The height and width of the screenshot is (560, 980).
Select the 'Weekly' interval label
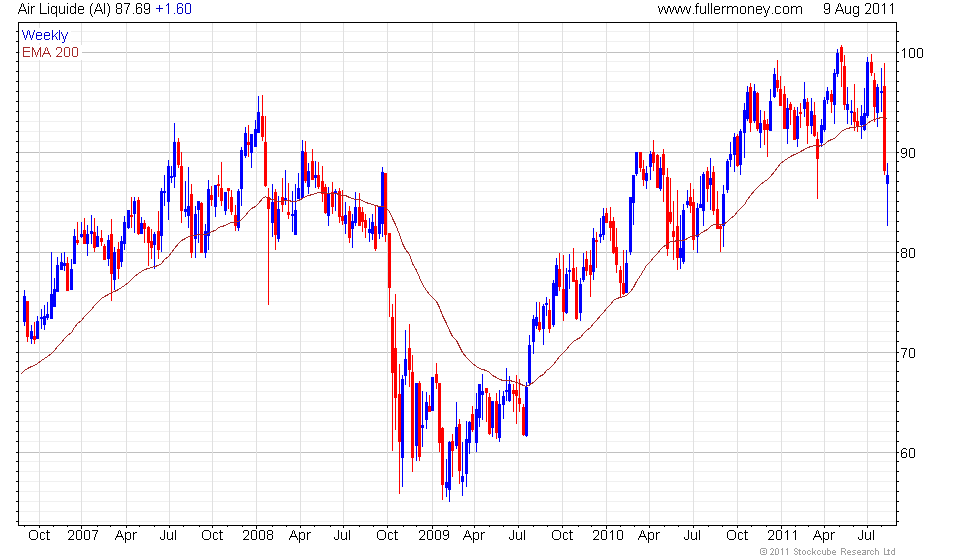44,36
